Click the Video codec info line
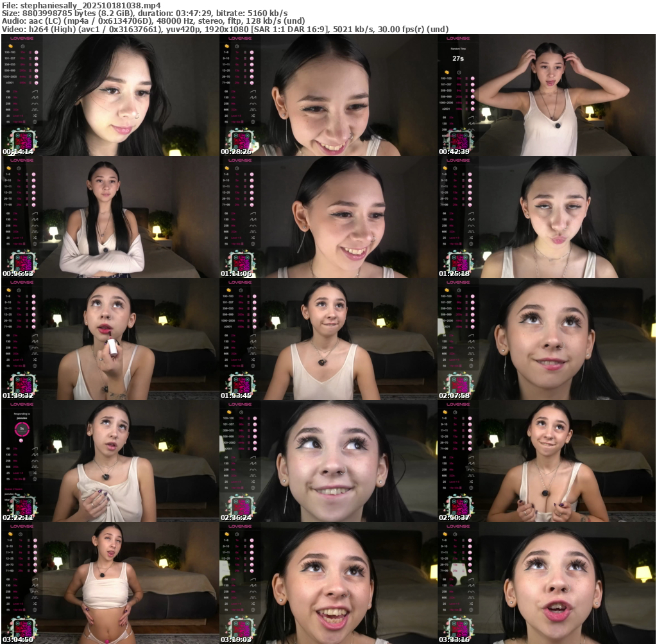The height and width of the screenshot is (644, 657). click(x=225, y=30)
